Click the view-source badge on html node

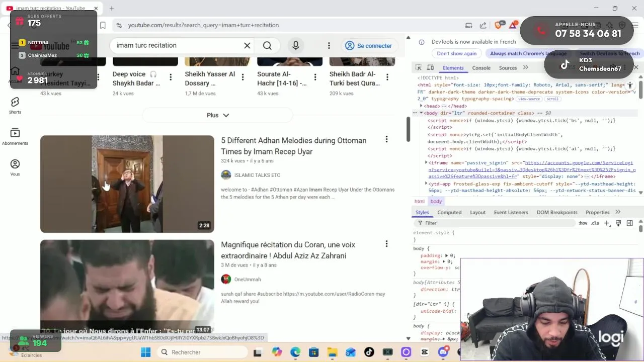[529, 99]
